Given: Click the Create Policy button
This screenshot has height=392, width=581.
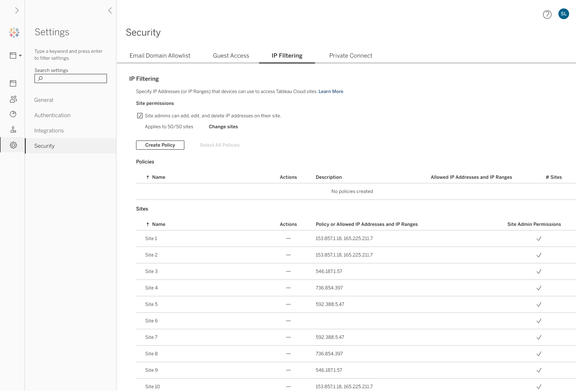Looking at the screenshot, I should pos(160,145).
